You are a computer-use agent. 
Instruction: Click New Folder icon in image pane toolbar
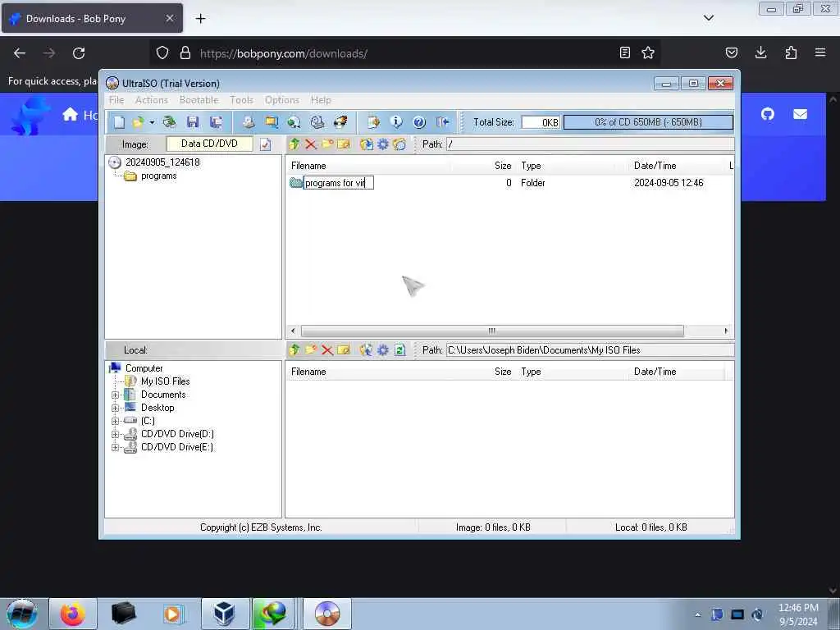(x=327, y=144)
